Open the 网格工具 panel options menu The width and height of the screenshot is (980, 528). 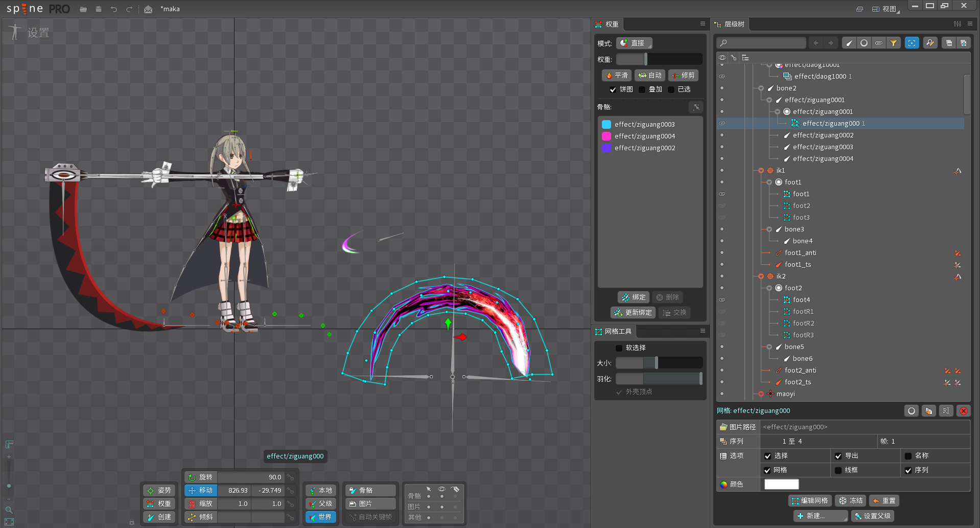click(703, 331)
